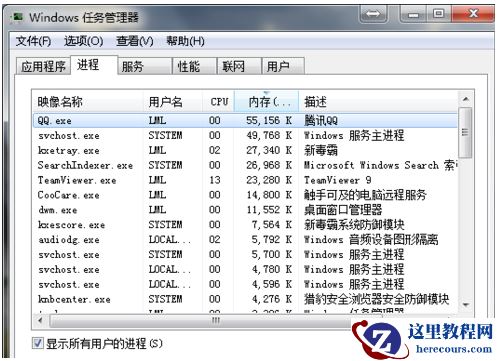Click the TeamViewer 9 description cell

[337, 180]
